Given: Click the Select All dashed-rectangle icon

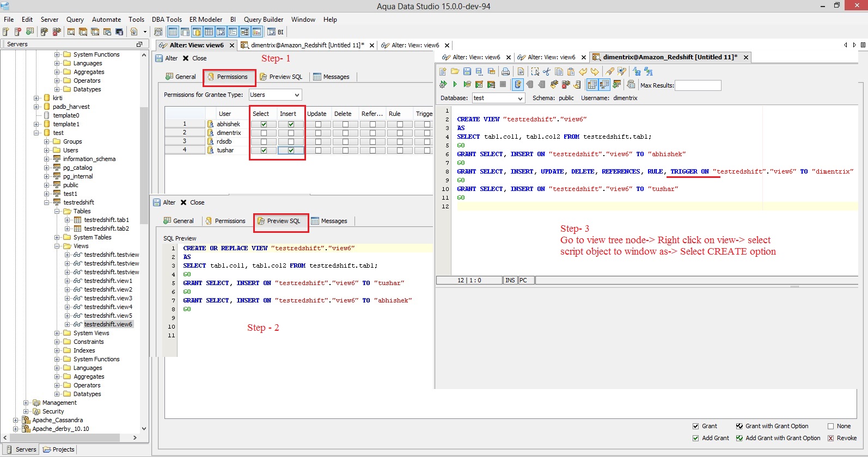Looking at the screenshot, I should click(x=535, y=71).
